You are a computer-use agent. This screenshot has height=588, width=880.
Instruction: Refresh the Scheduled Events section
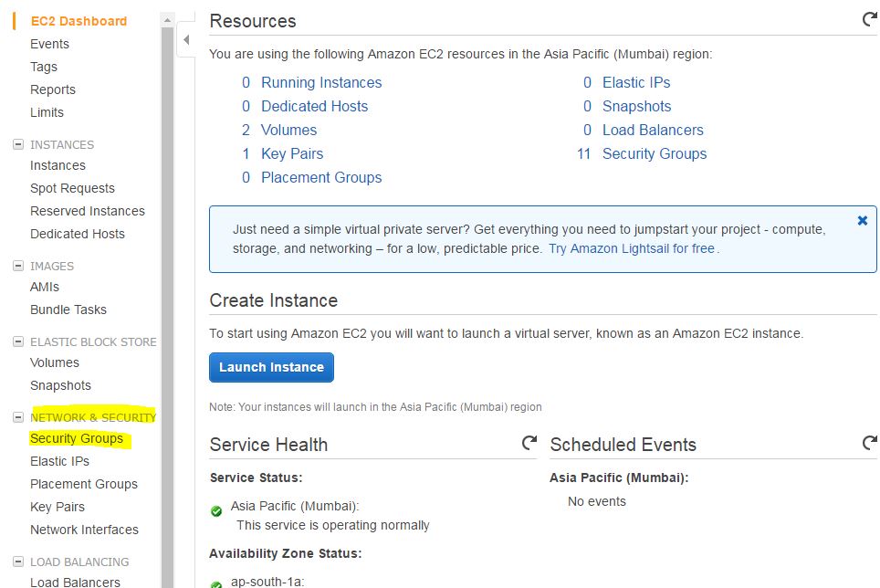[868, 442]
